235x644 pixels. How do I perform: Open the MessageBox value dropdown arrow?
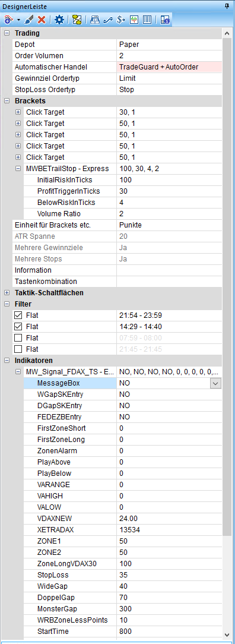click(x=216, y=383)
